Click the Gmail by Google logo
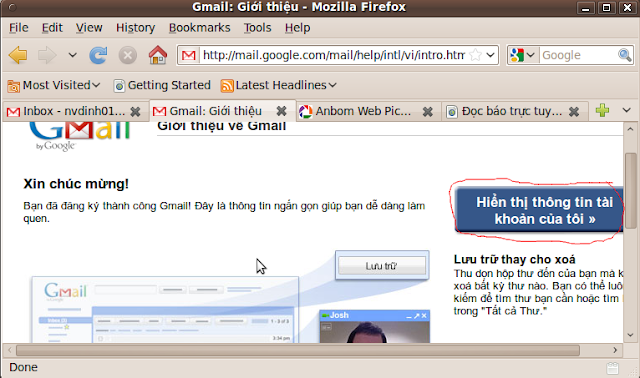640x378 pixels. point(80,137)
